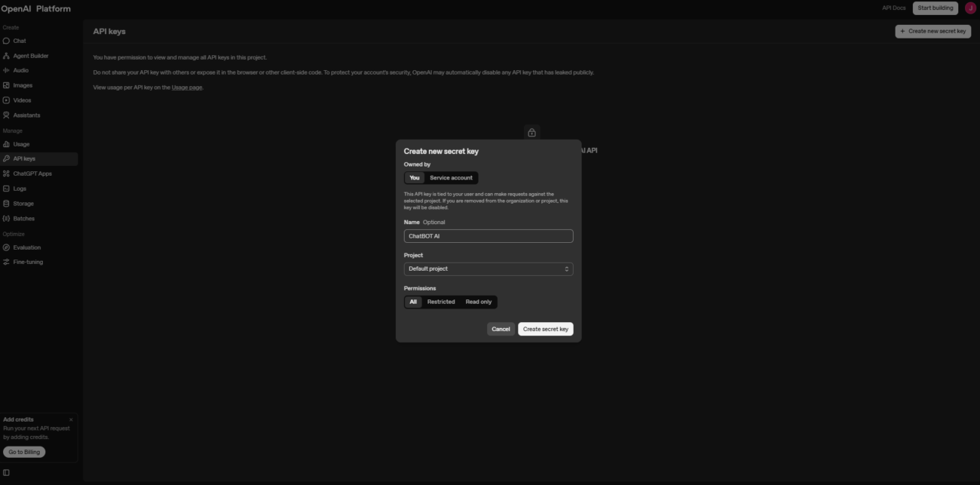980x485 pixels.
Task: Click Create secret key button
Action: (x=546, y=329)
